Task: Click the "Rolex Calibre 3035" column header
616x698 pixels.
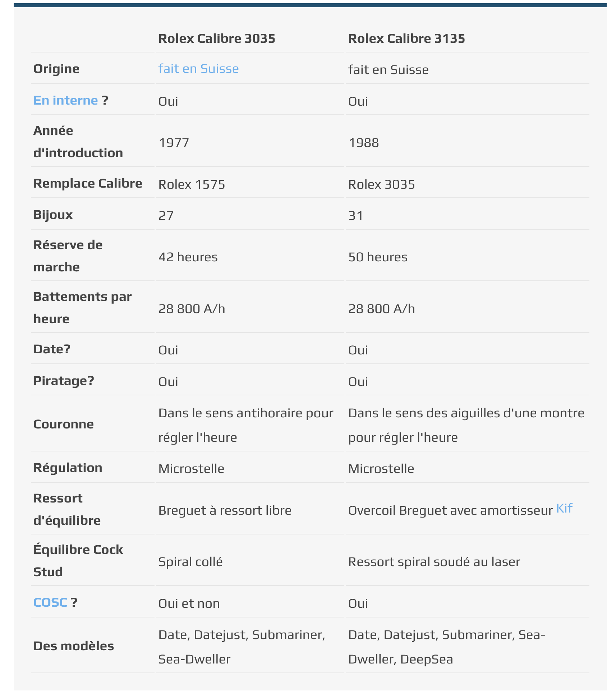Action: (217, 38)
